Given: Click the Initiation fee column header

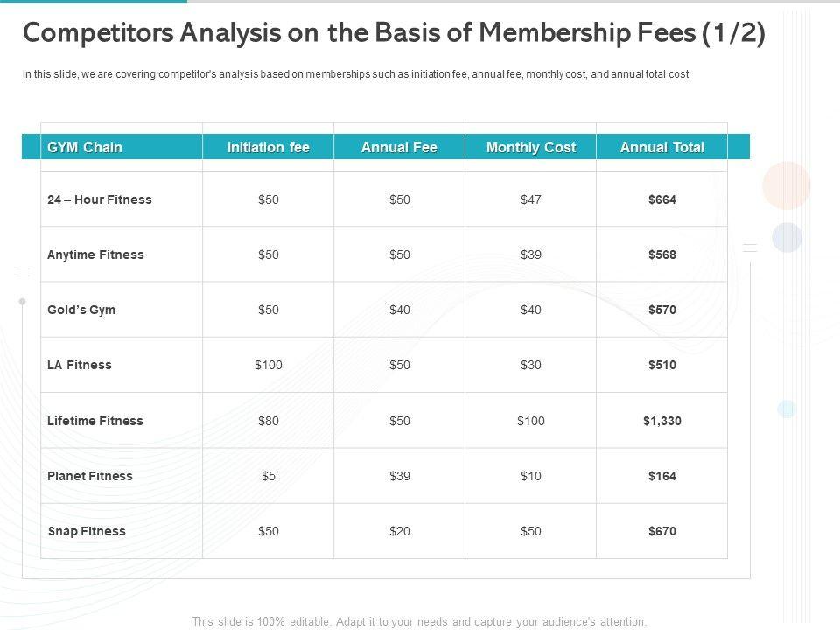Looking at the screenshot, I should [x=268, y=147].
